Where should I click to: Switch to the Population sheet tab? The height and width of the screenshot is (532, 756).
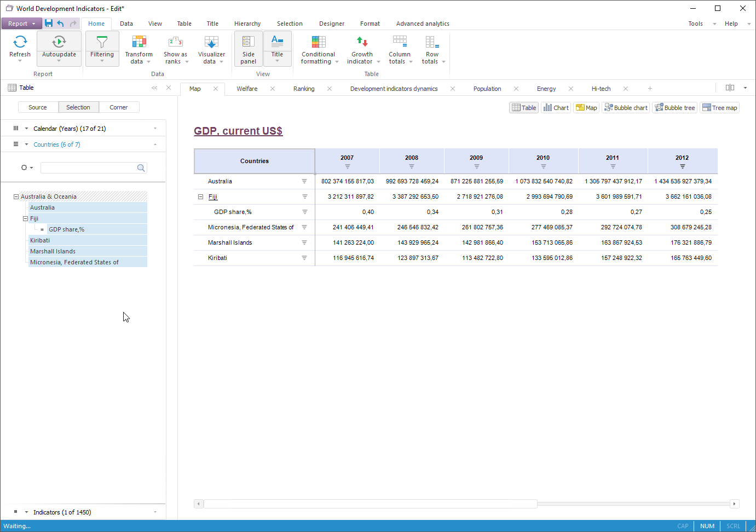pyautogui.click(x=487, y=89)
